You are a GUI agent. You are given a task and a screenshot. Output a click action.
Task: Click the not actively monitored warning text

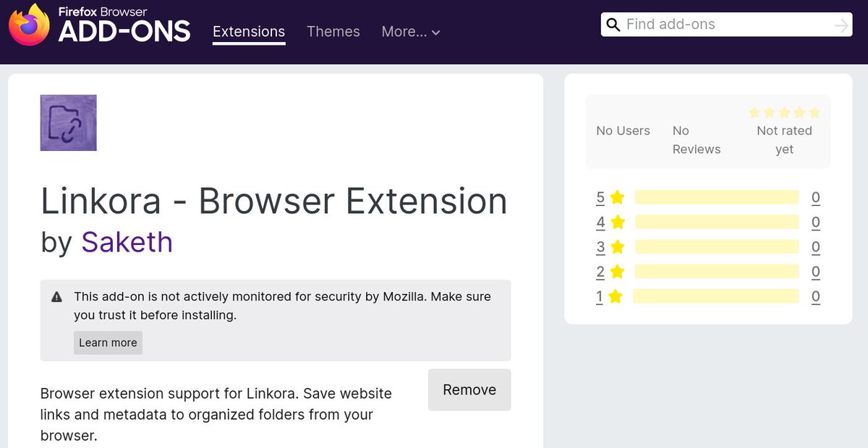[282, 306]
